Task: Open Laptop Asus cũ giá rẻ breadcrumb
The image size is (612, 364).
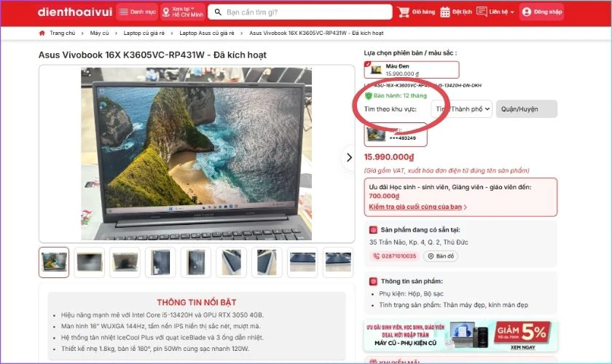Action: coord(206,33)
